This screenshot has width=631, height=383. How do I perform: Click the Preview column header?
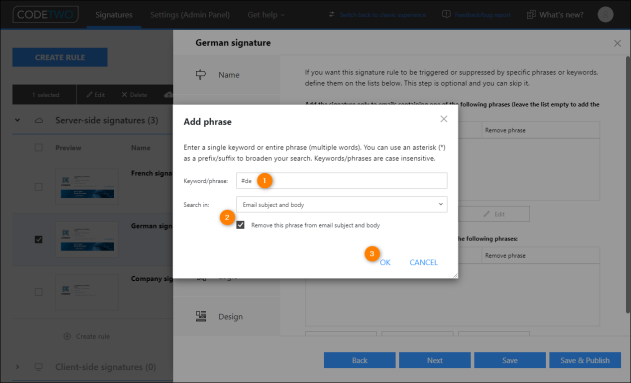(x=68, y=148)
